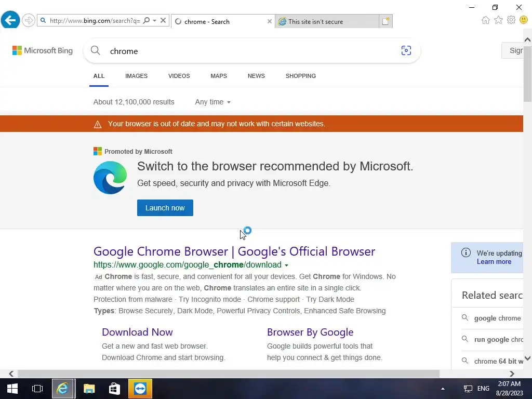Screen dimensions: 532x399
Task: Open the NEWS tab
Action: tap(256, 76)
